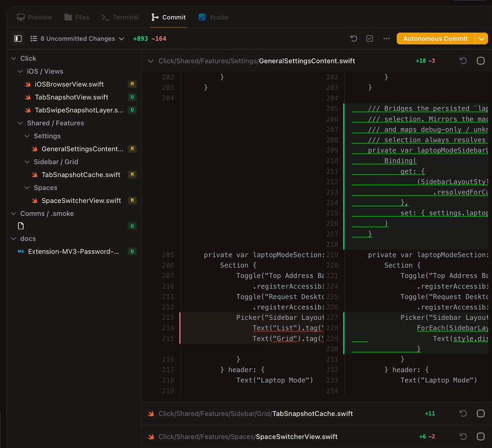Open the Preview tab
Viewport: 492px width, 448px height.
[34, 17]
